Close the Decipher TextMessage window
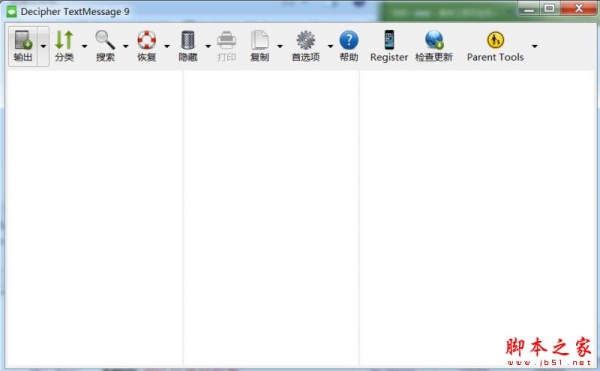600x371 pixels. click(579, 8)
